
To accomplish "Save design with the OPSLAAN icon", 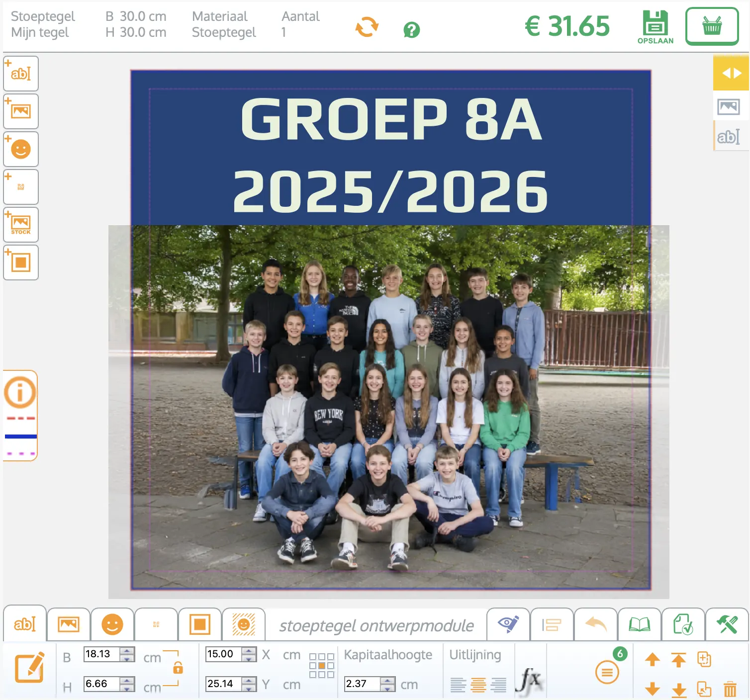I will pos(656,27).
